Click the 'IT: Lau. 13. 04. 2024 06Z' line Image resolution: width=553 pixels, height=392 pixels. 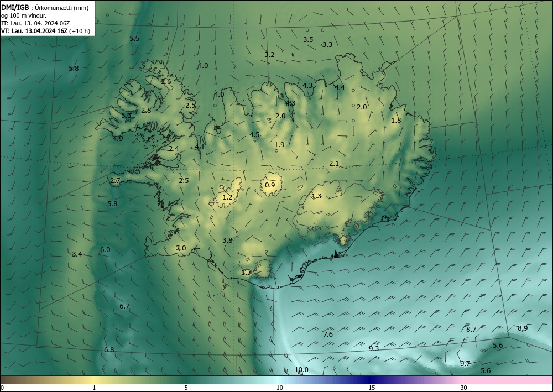click(35, 23)
